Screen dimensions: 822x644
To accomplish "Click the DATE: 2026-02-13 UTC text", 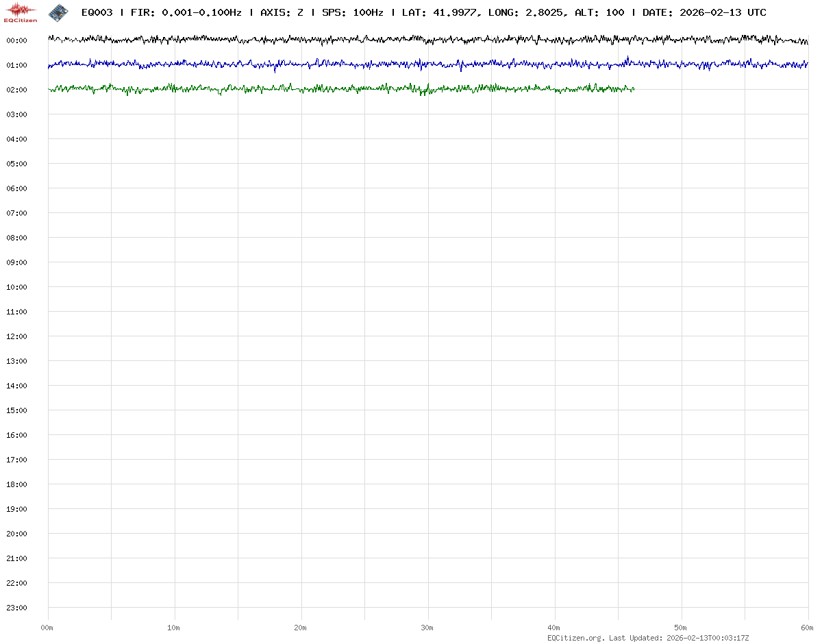I will [x=704, y=13].
